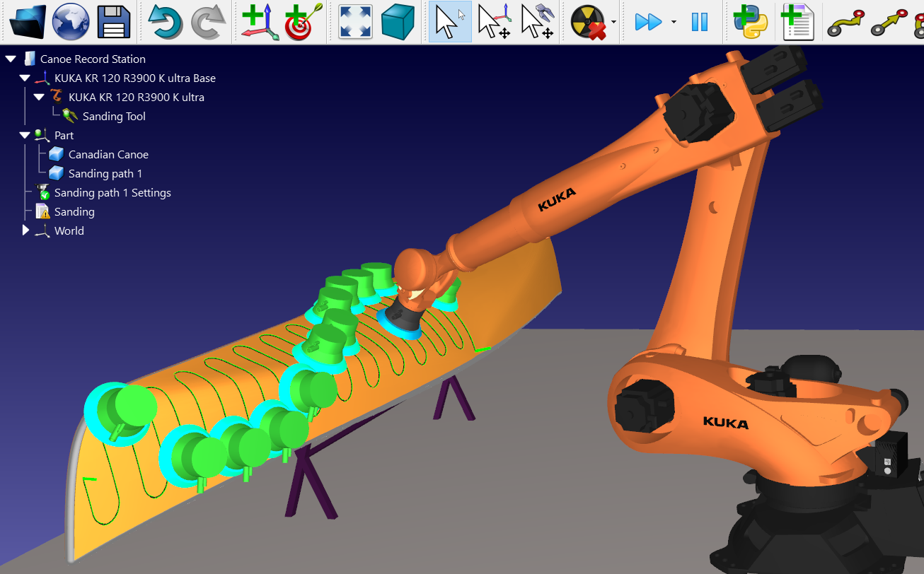Click the Undo arrow icon

point(166,22)
